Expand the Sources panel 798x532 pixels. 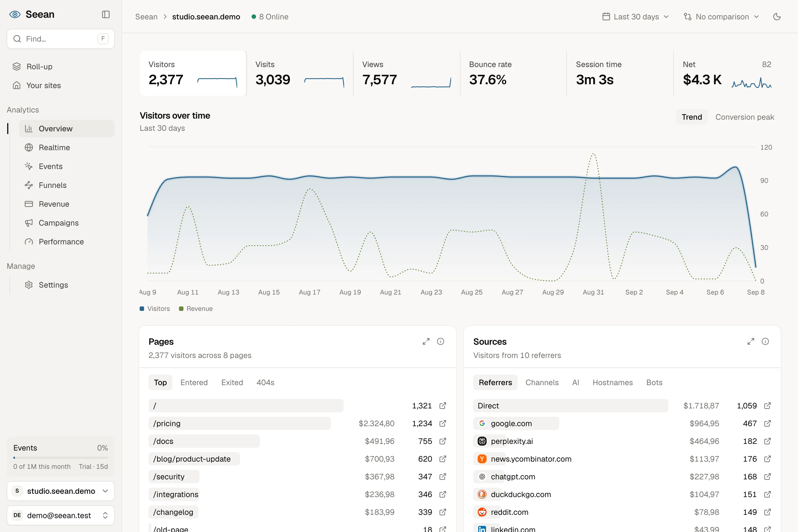[751, 341]
